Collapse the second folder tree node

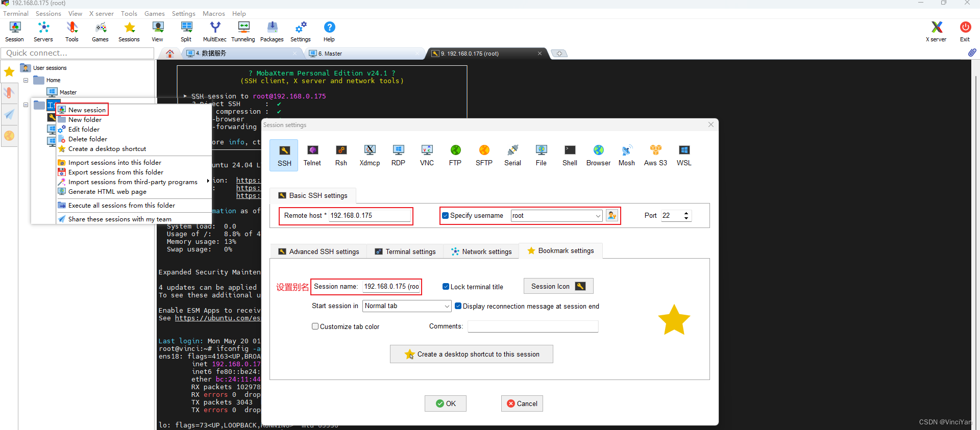26,105
